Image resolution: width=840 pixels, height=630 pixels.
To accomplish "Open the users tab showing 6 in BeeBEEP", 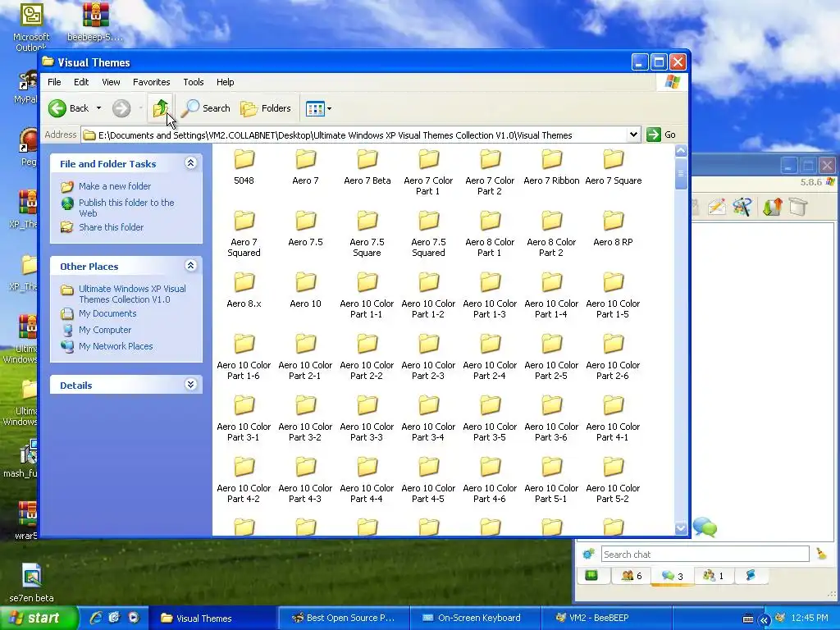I will coord(631,576).
